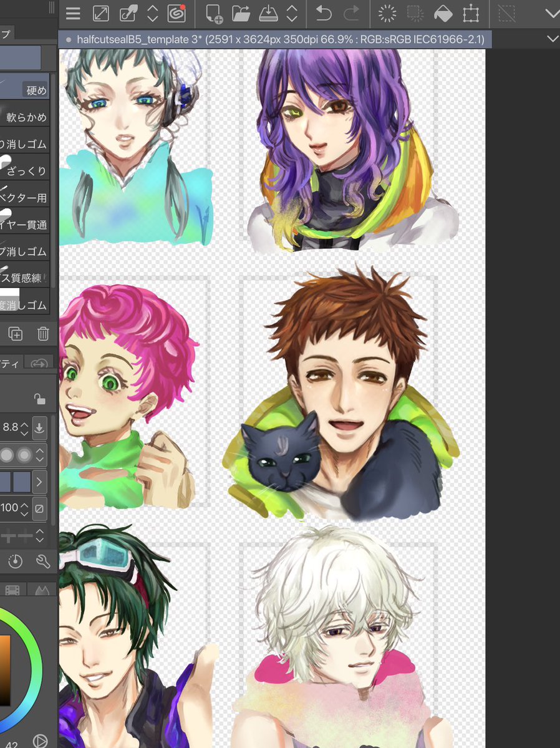
Task: Open the twin-peaks icon tab above the color wheel
Action: coord(41,590)
